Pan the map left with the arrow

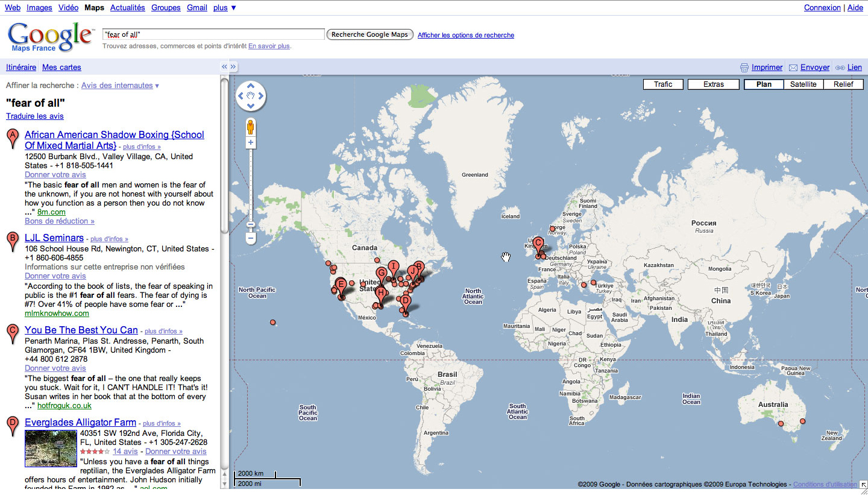241,96
